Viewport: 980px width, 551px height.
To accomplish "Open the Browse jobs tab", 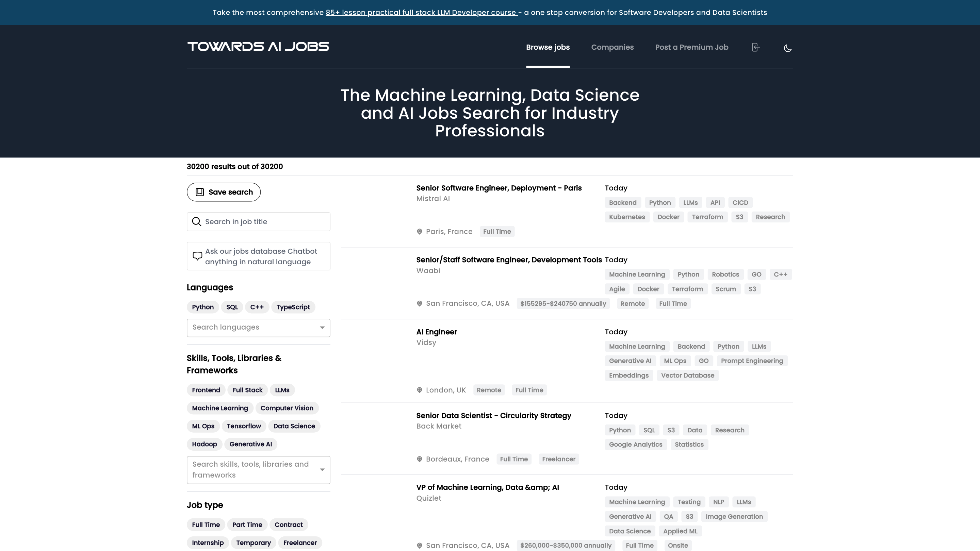I will click(548, 47).
